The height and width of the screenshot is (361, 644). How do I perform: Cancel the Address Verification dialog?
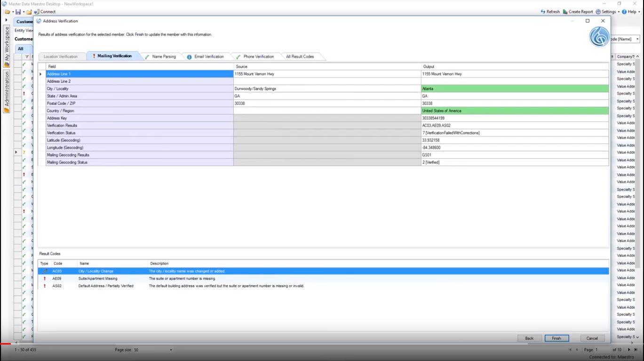click(x=592, y=338)
